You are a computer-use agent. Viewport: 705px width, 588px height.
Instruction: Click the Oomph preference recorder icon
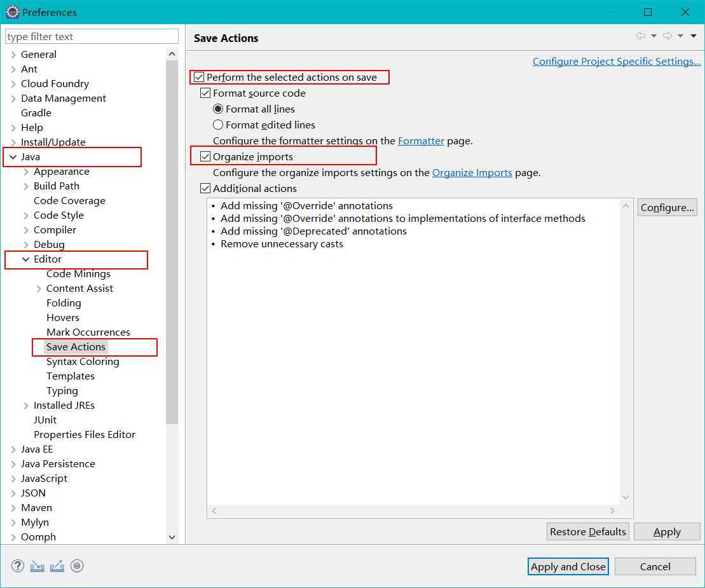click(x=77, y=566)
